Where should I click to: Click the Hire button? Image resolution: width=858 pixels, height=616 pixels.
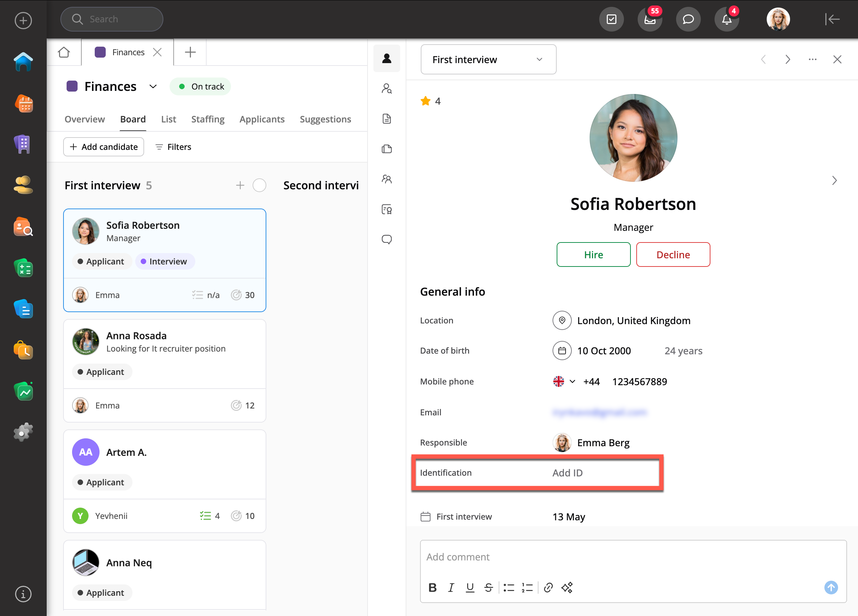[x=593, y=254]
